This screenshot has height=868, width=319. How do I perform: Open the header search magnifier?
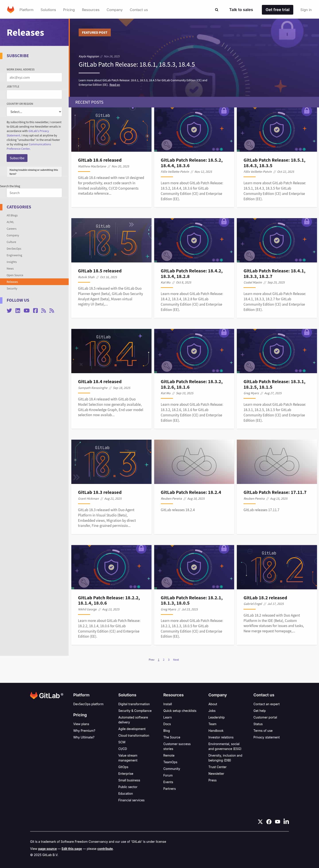217,10
